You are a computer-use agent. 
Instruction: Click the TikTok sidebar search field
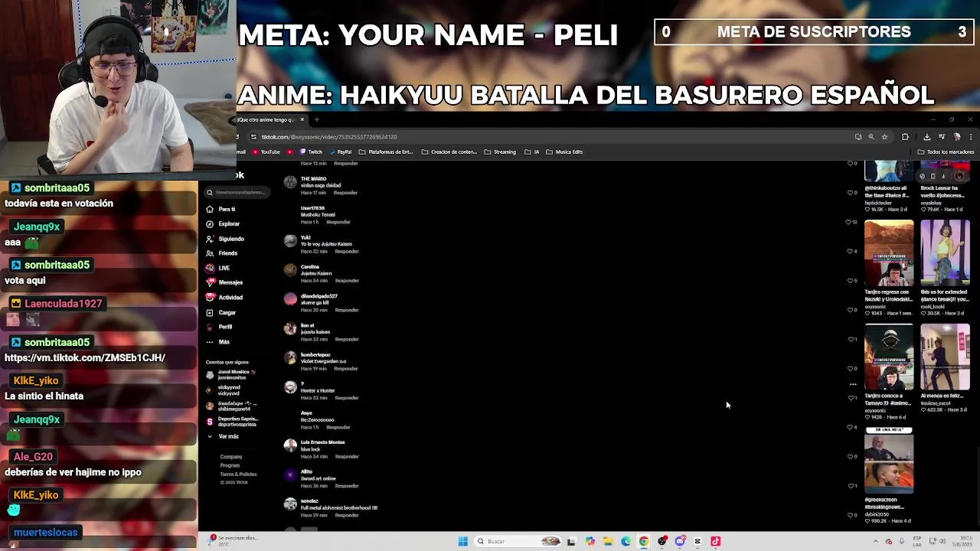(x=236, y=192)
